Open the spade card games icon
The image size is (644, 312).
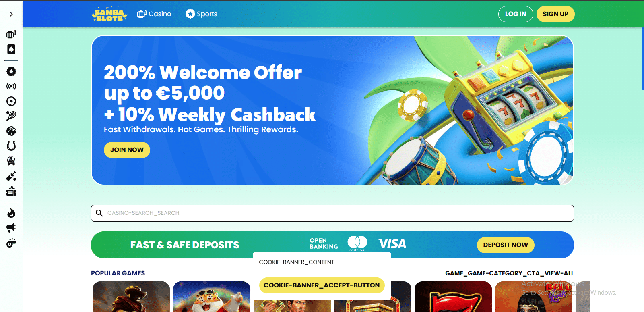(11, 49)
